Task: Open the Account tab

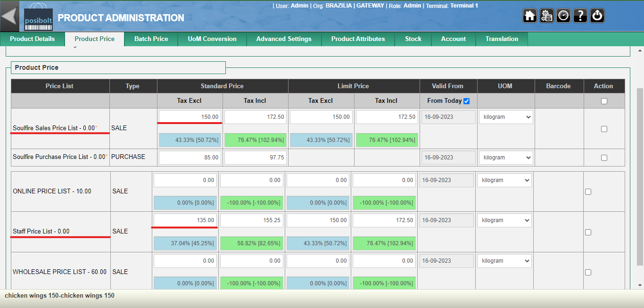Action: coord(454,39)
